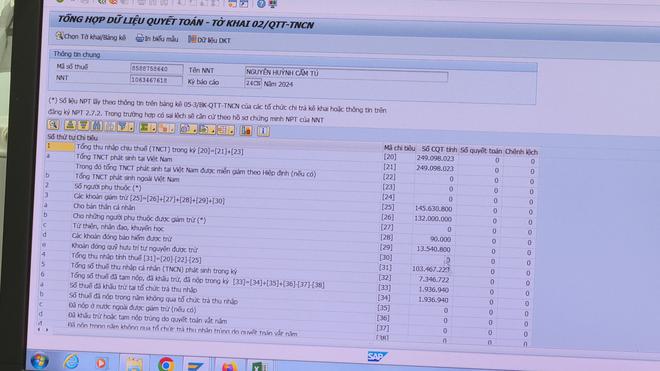Click the Find Next icon
This screenshot has width=660, height=371.
coord(110,126)
